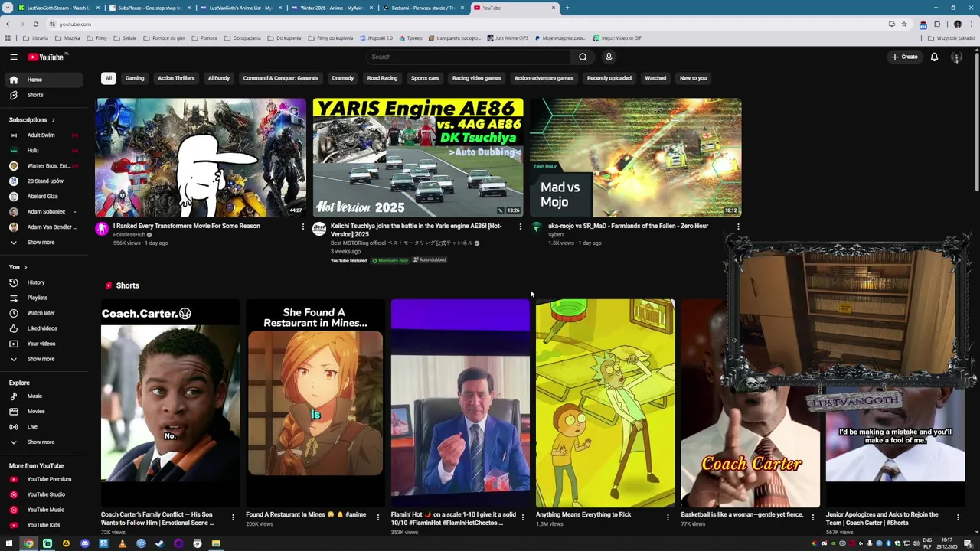Open Your videos
The image size is (980, 551).
point(44,344)
